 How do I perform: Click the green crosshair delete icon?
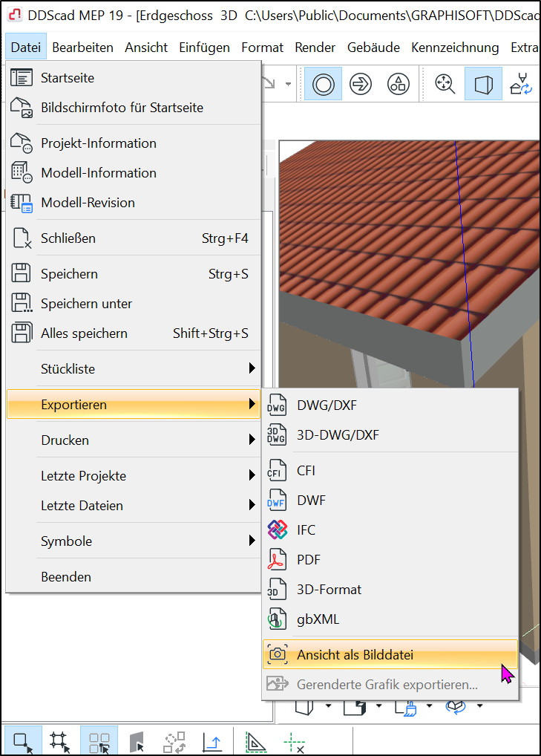[x=294, y=742]
